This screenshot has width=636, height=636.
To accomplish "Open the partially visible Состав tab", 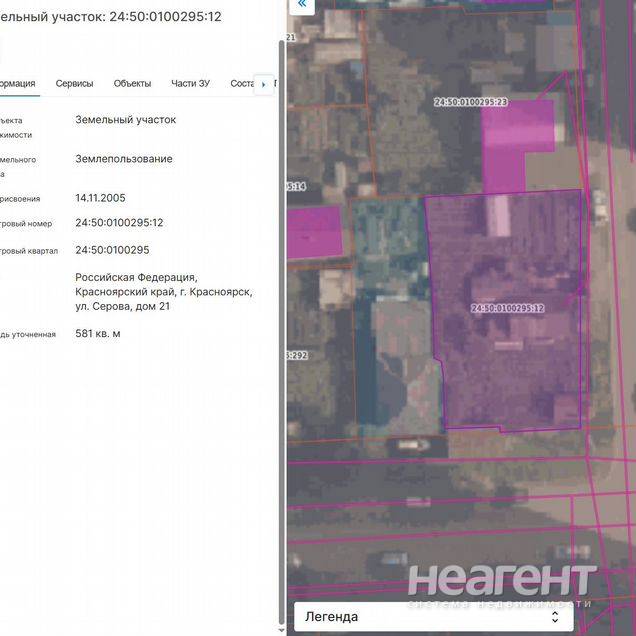I will (242, 84).
